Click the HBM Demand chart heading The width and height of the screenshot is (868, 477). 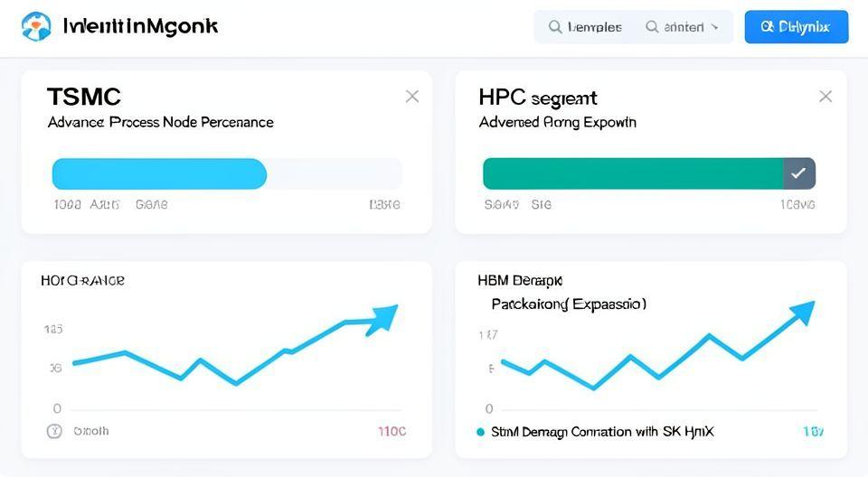pyautogui.click(x=520, y=281)
